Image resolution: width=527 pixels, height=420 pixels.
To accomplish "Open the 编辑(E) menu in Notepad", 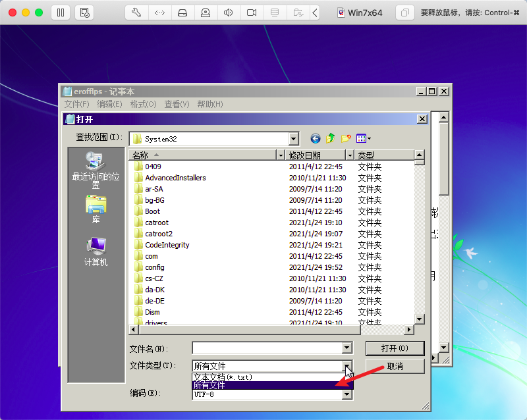I will (109, 104).
